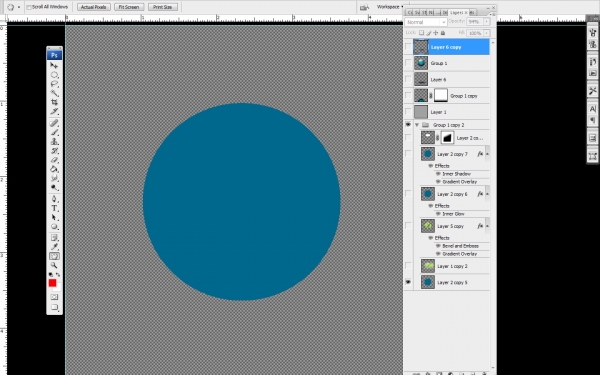Select the Notes tool
Screen dimensions: 600x375
click(54, 238)
